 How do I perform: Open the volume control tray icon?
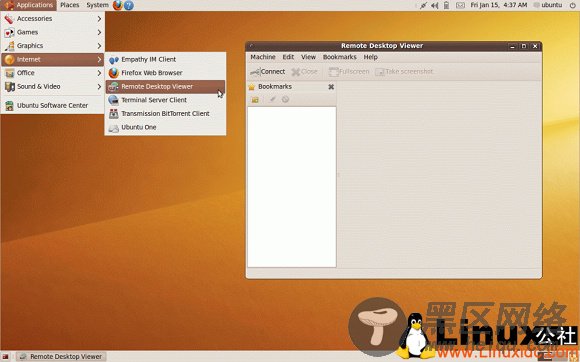click(x=435, y=5)
